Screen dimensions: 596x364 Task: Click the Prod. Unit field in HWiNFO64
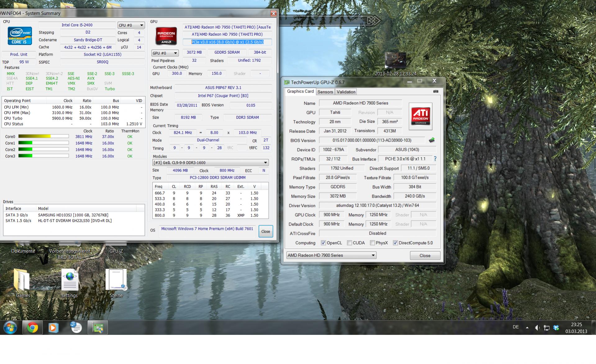(19, 55)
